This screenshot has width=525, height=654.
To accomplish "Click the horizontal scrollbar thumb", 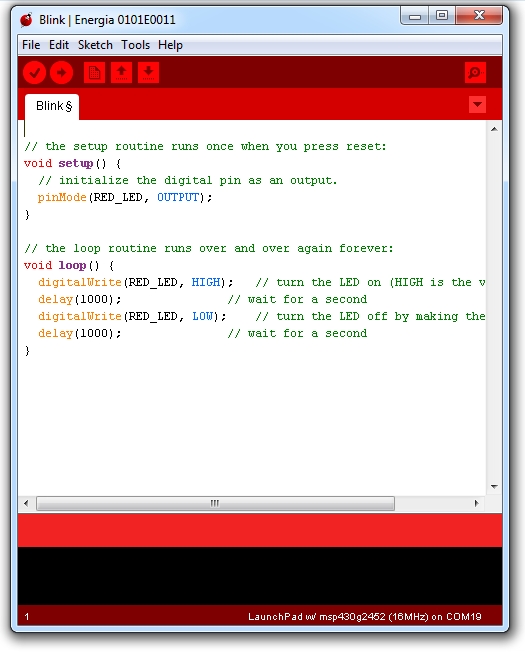I will coord(215,503).
